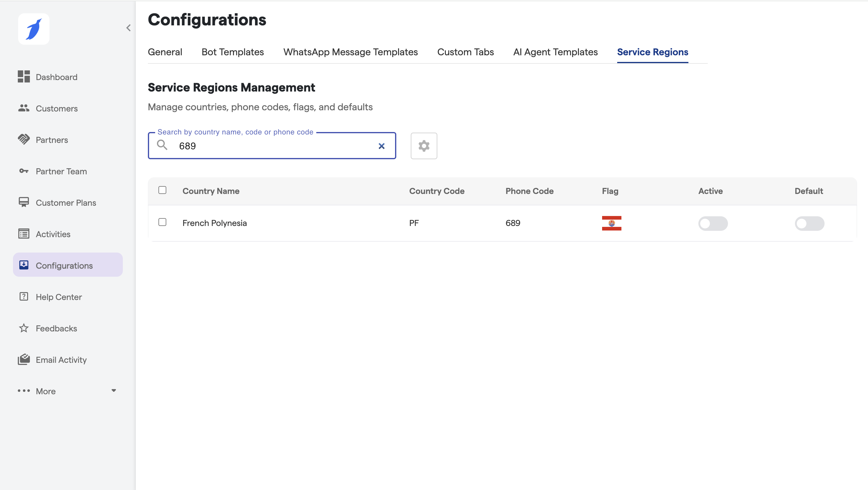Open the gear settings button near search
This screenshot has height=490, width=868.
(423, 146)
